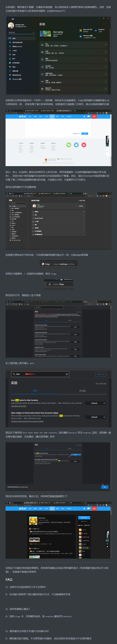Click the 蓝牙和其他设备 sidebar icon
117x644 pixels.
(10, 43)
